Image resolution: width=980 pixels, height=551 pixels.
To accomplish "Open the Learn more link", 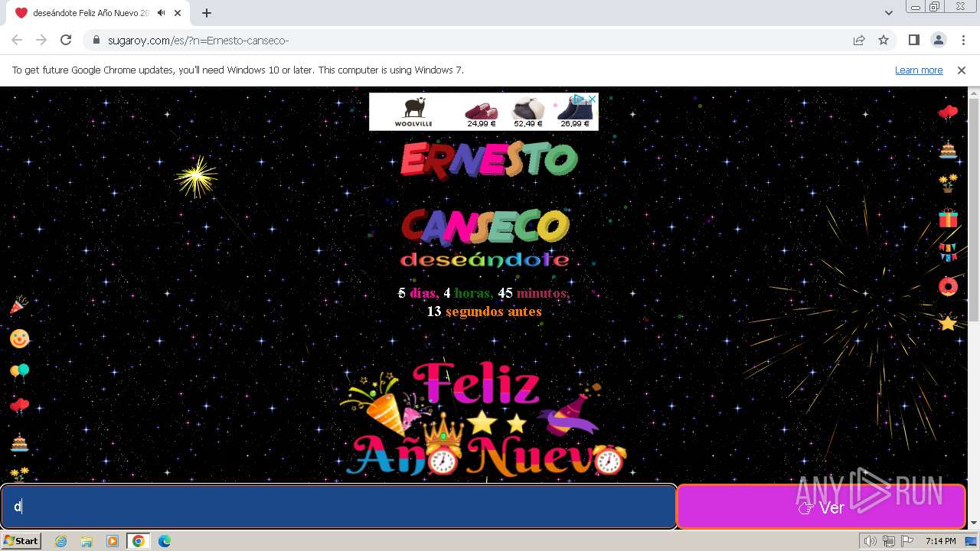I will click(919, 70).
